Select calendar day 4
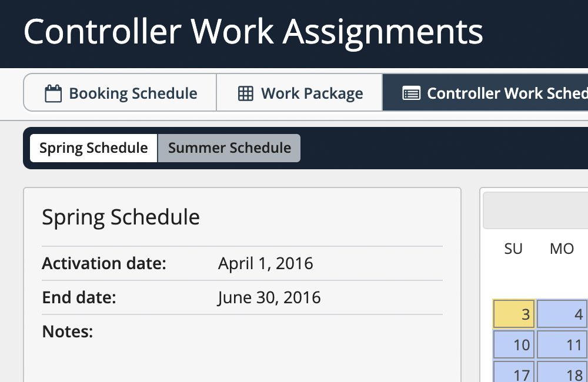The width and height of the screenshot is (588, 382). click(x=563, y=314)
